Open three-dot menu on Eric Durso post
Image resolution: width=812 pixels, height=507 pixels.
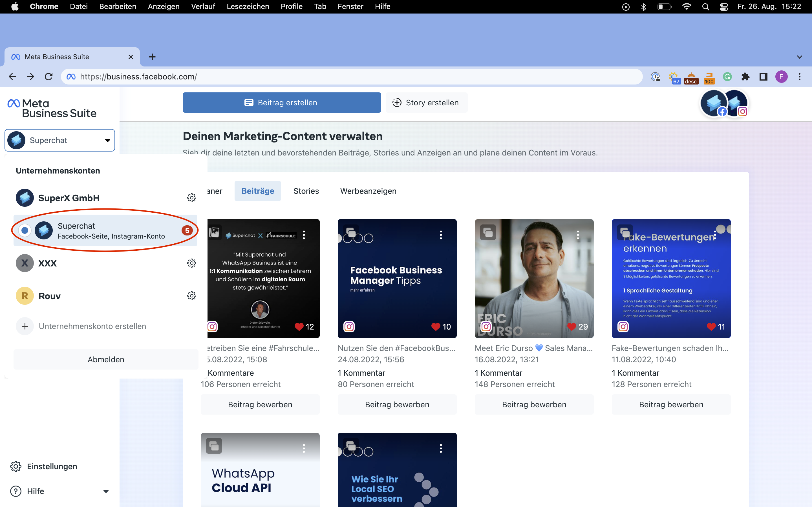click(x=578, y=235)
